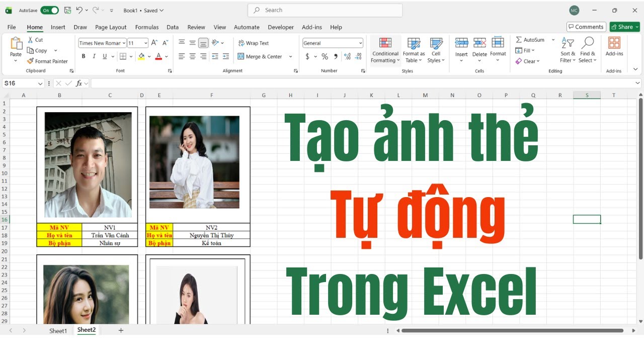Toggle Top Align vertical alignment
This screenshot has height=362, width=644.
[182, 43]
